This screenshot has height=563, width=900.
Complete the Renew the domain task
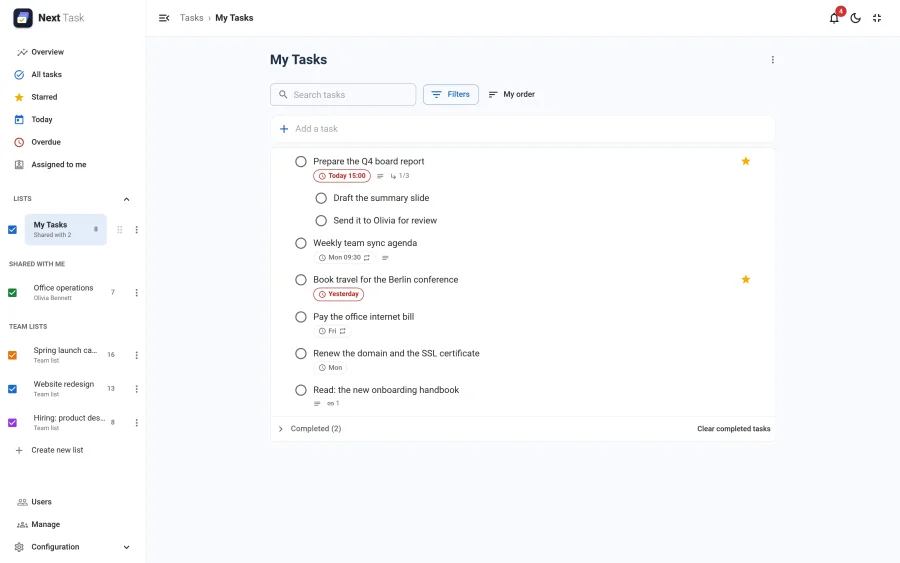point(301,354)
